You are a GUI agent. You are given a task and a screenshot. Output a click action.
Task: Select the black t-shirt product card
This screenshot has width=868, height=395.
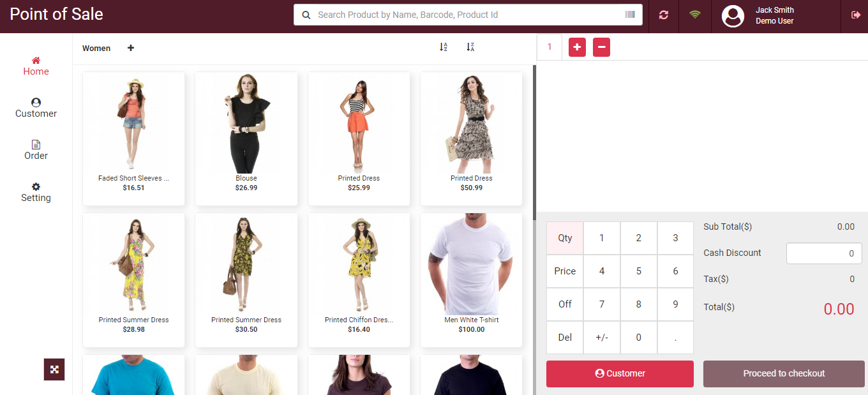tap(472, 375)
